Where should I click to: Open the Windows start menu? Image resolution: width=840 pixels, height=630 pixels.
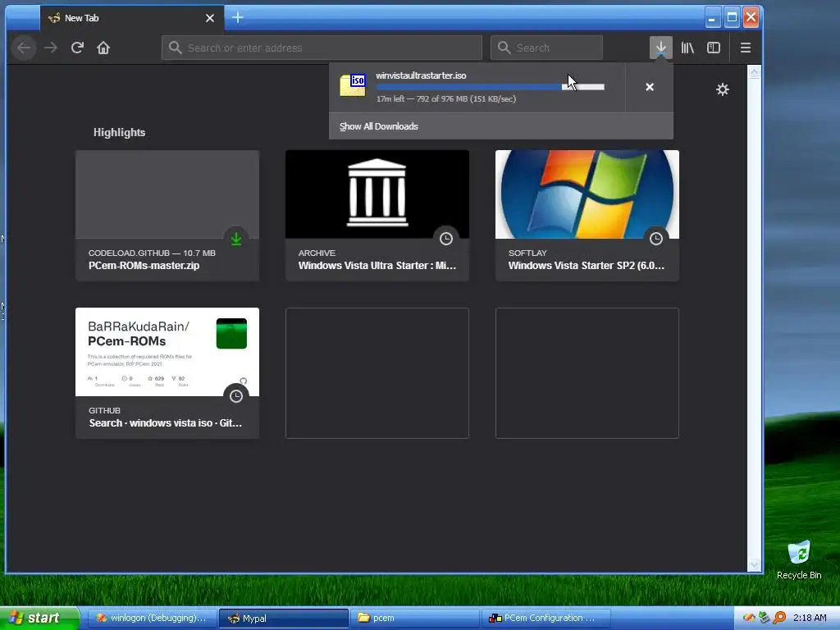click(x=39, y=618)
